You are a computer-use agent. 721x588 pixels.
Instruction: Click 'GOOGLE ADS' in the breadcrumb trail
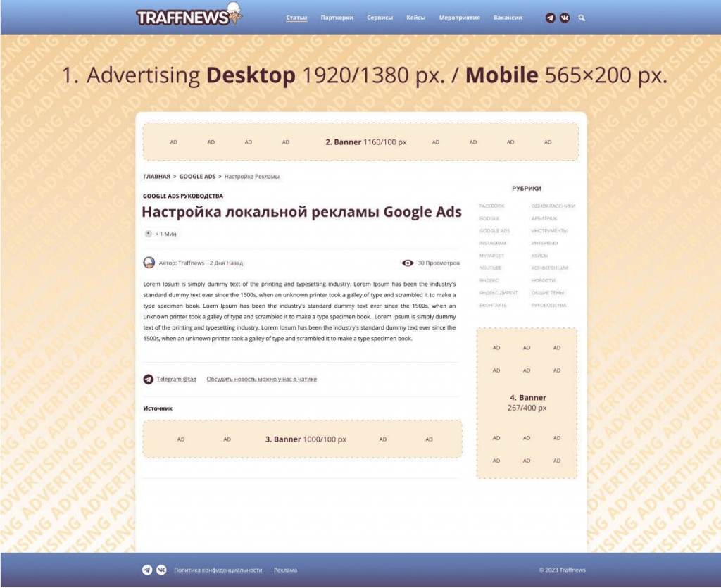[197, 177]
